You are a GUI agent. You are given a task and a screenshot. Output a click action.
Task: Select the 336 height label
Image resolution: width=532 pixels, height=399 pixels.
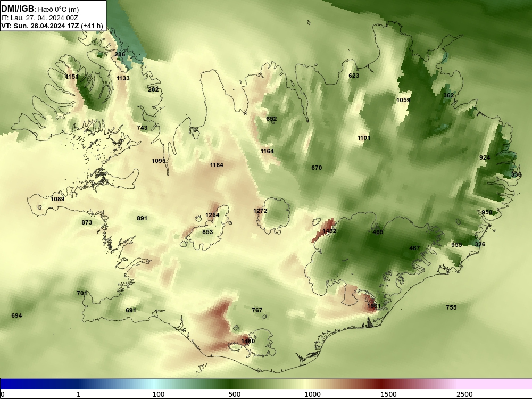(516, 174)
